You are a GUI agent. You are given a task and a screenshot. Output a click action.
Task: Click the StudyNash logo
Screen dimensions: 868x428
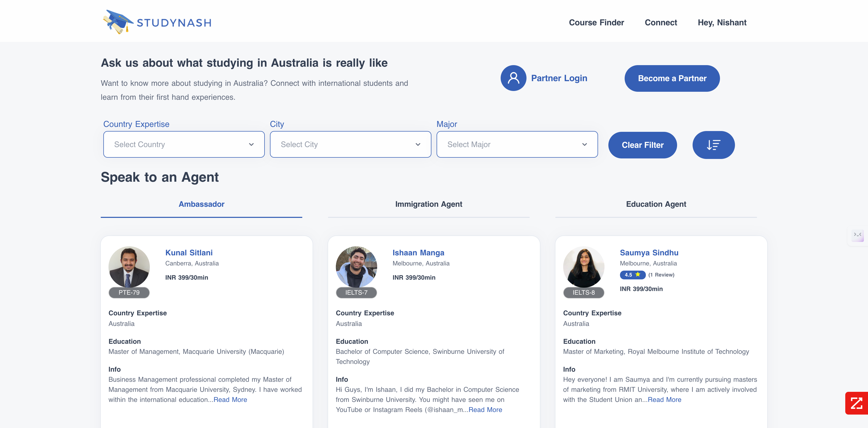click(x=157, y=22)
